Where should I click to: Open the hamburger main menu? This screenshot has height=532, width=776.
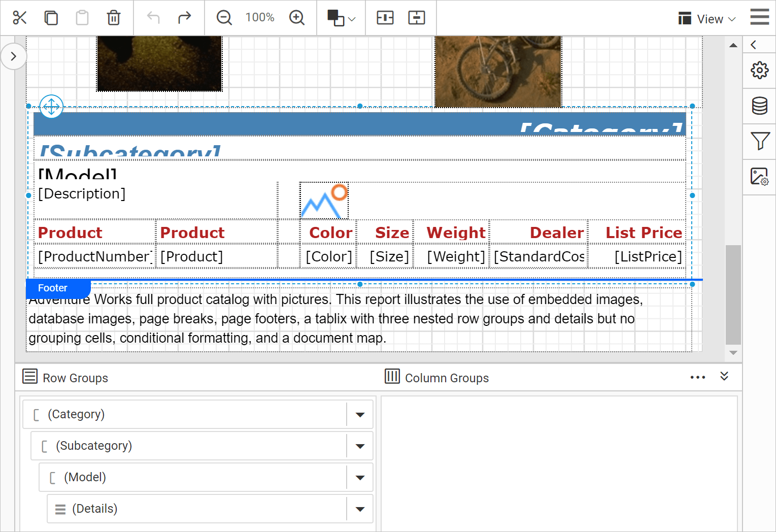tap(760, 17)
